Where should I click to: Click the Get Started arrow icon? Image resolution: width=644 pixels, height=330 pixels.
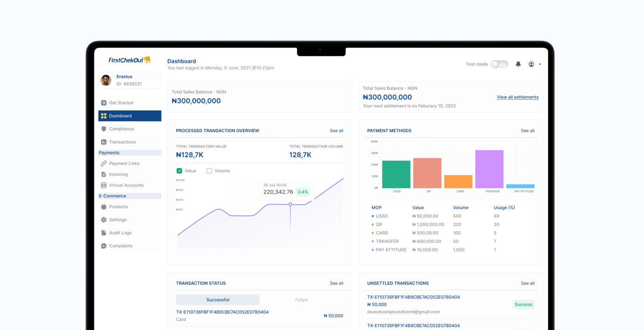coord(104,103)
